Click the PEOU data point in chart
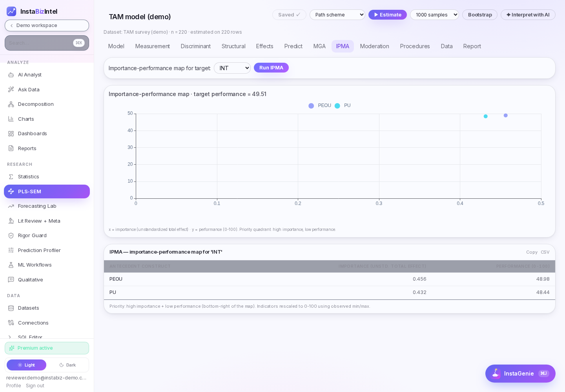 pyautogui.click(x=506, y=115)
